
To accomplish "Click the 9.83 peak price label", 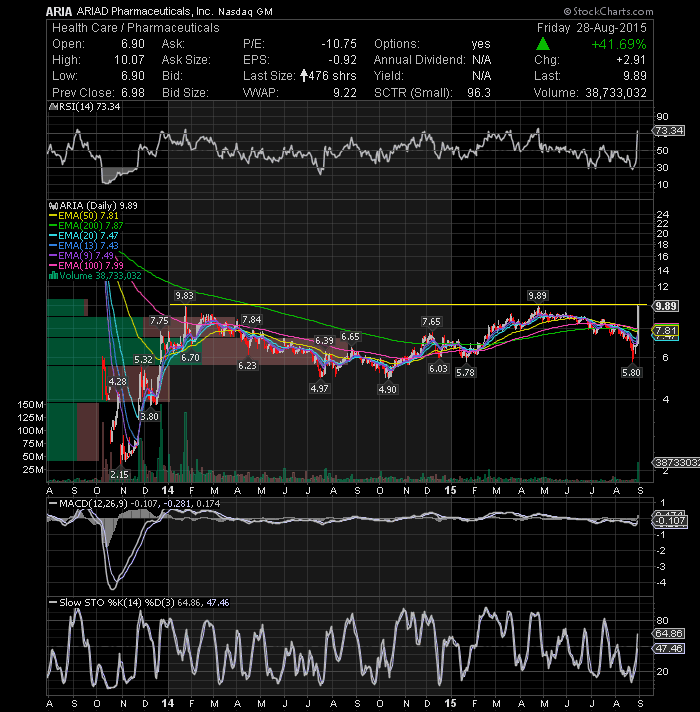I will tap(184, 296).
